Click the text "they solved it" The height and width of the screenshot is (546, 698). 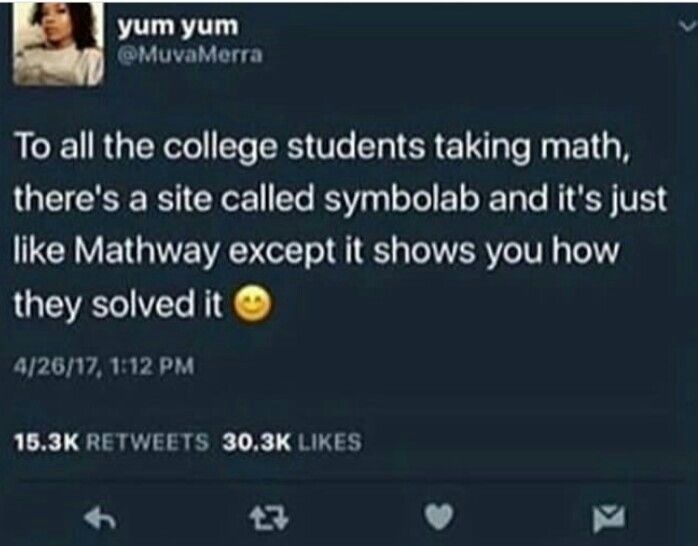(x=118, y=305)
